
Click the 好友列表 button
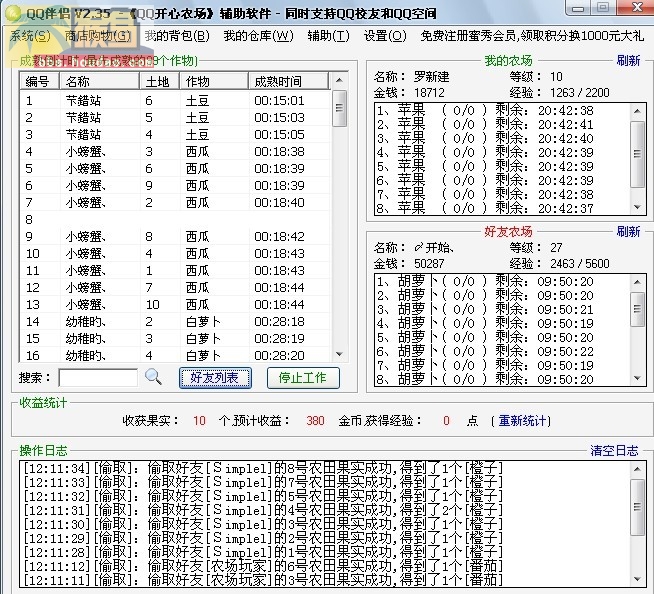point(215,378)
